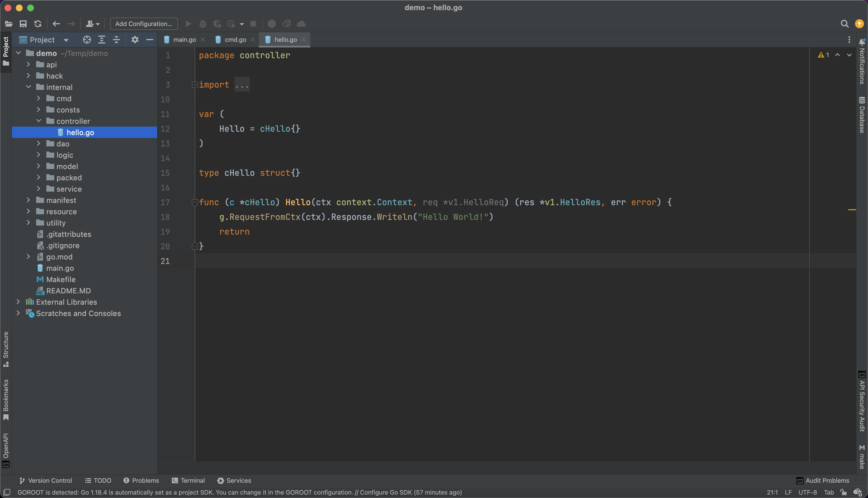Click the Save All toolbar icon
The height and width of the screenshot is (498, 868).
click(x=23, y=24)
